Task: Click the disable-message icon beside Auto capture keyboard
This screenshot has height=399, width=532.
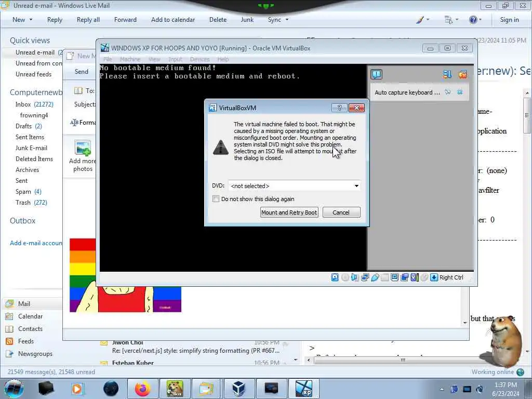Action: point(448,92)
